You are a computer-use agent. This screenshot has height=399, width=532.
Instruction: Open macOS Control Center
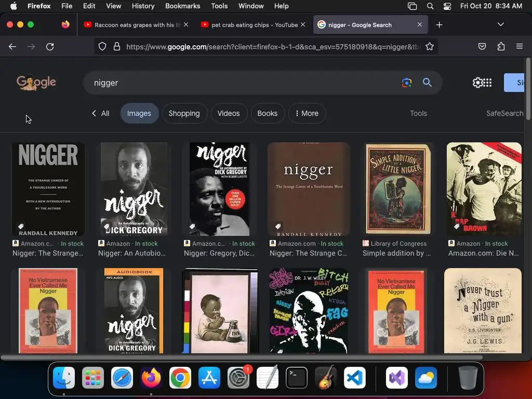coord(447,6)
